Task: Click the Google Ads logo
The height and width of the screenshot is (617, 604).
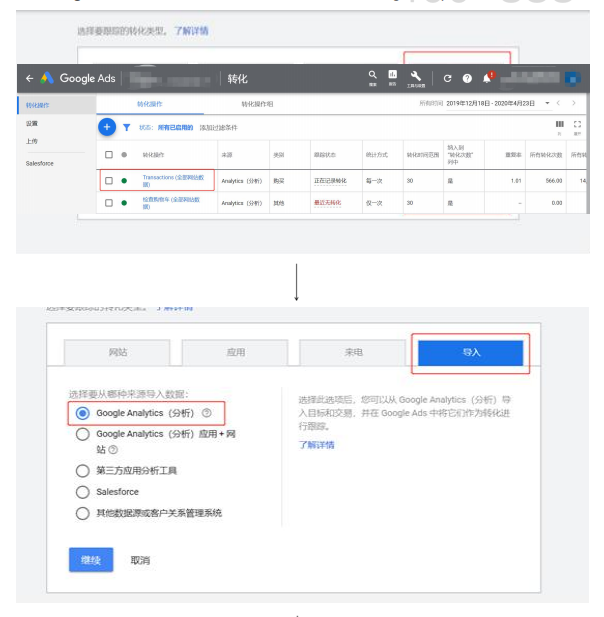Action: 47,78
